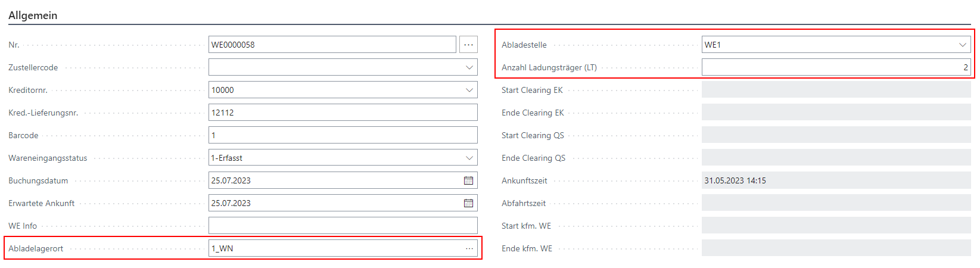Click into the empty WE Info field
Image resolution: width=980 pixels, height=268 pixels.
pos(343,226)
